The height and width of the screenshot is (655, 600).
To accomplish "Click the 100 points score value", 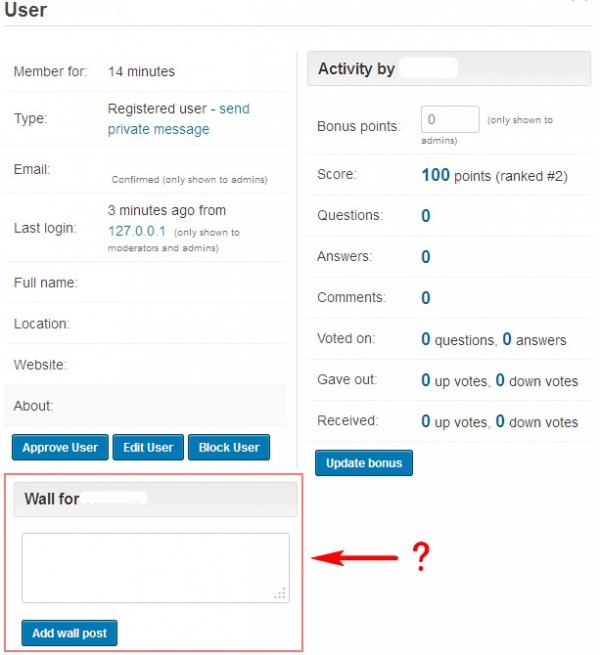I will pyautogui.click(x=435, y=175).
